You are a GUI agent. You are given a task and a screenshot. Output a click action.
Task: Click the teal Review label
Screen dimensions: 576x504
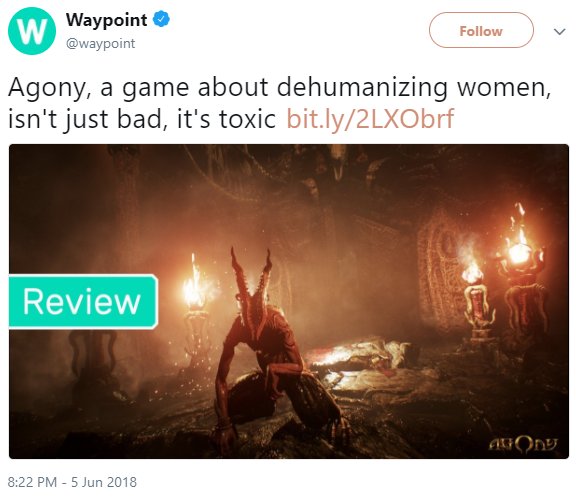tap(83, 301)
